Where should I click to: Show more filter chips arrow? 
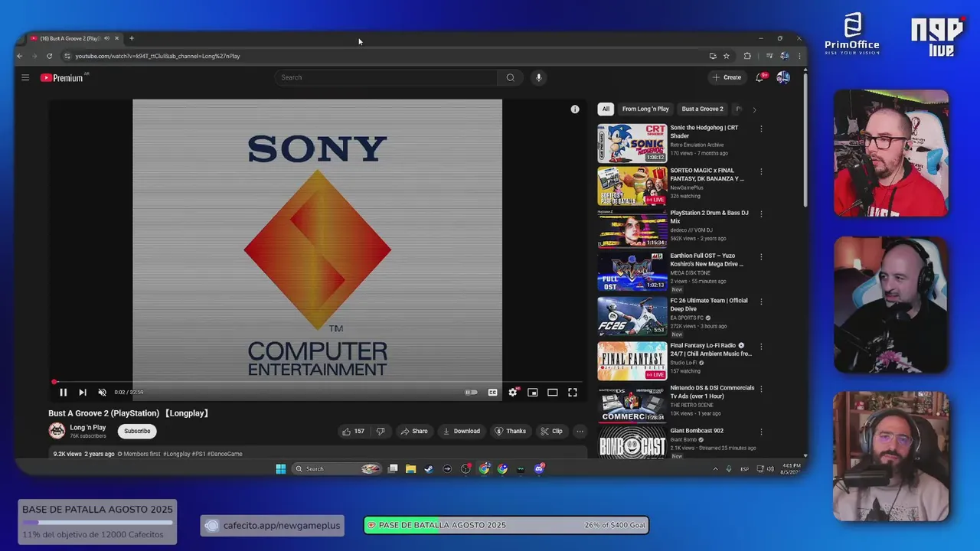(x=754, y=109)
